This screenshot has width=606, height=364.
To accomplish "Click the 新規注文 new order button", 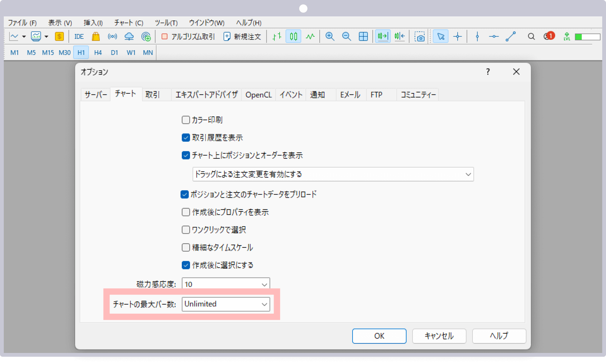I will pyautogui.click(x=242, y=37).
